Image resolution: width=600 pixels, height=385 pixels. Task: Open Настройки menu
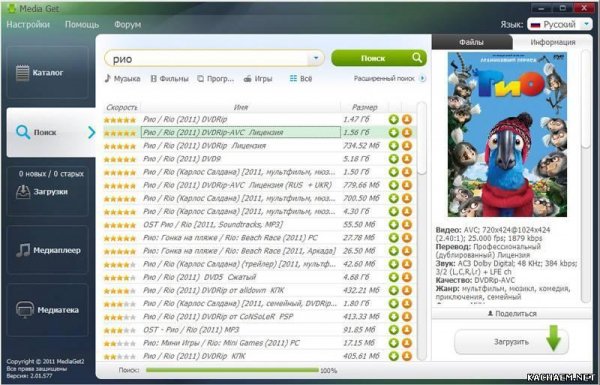[x=28, y=24]
